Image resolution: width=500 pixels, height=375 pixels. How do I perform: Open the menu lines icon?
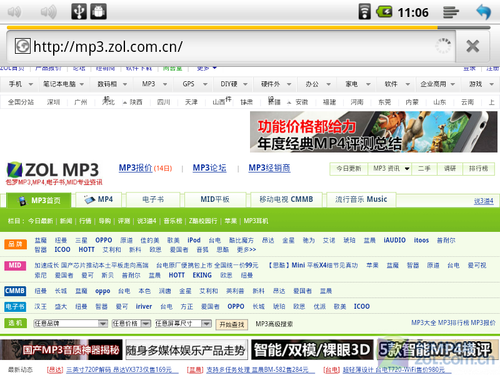451,12
